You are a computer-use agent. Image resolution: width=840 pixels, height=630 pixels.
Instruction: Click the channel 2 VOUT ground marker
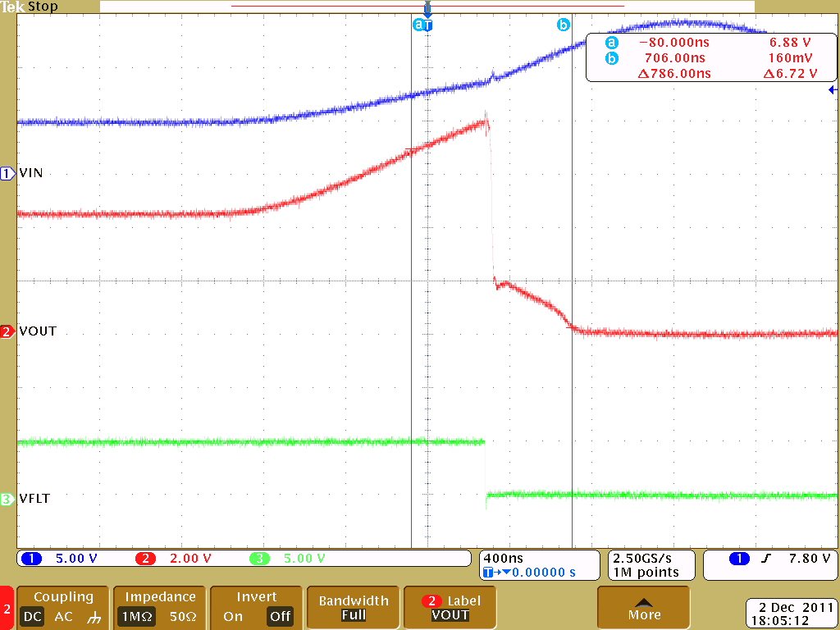tap(7, 331)
